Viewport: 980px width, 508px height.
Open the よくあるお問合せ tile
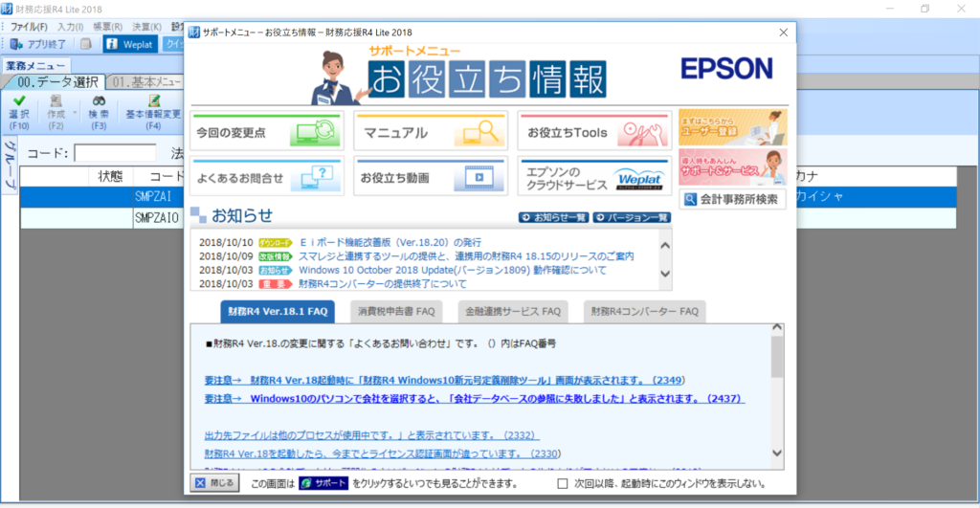267,177
